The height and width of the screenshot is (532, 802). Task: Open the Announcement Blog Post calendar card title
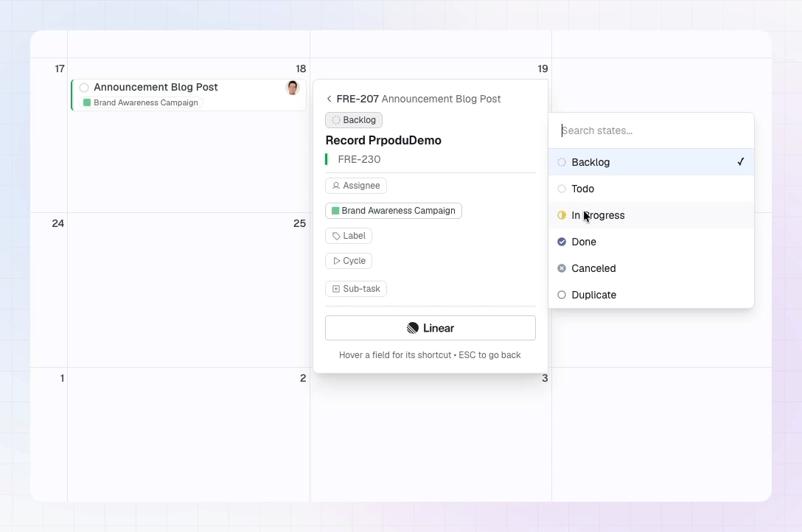pos(156,88)
